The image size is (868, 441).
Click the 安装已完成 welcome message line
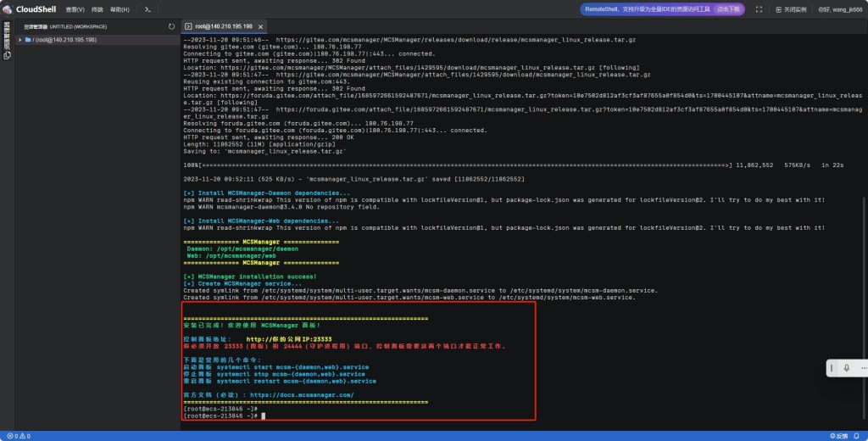[252, 325]
